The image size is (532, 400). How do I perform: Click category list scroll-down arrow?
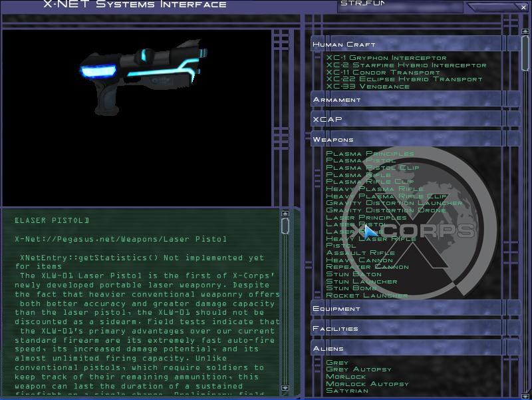[525, 396]
